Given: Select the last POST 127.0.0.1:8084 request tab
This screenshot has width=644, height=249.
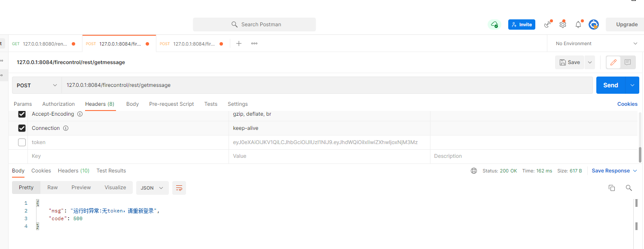Looking at the screenshot, I should tap(192, 43).
